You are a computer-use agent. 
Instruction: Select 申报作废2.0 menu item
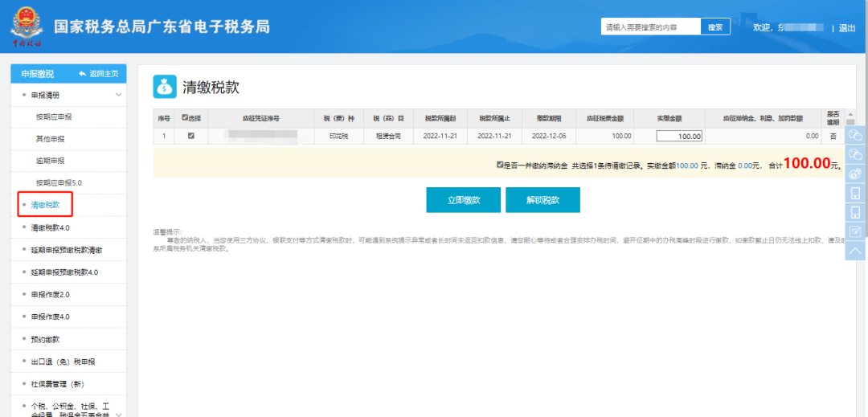click(51, 294)
